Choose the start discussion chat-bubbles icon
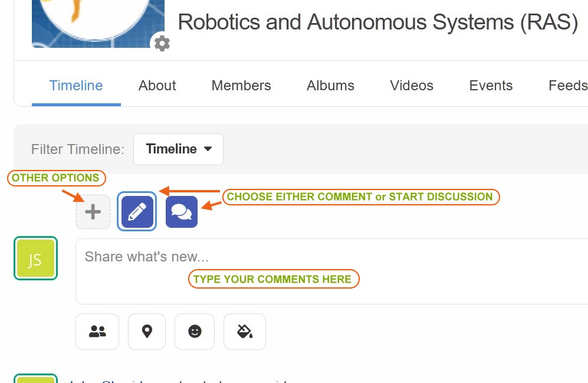588x383 pixels. (x=182, y=212)
